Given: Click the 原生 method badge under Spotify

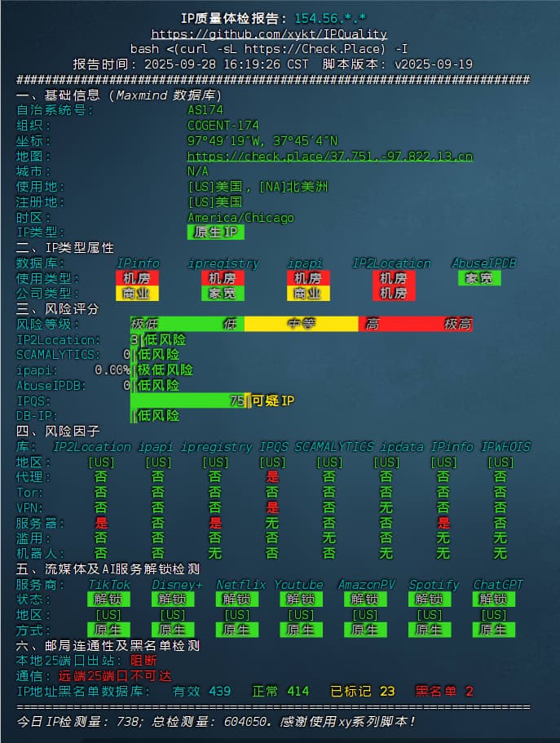Looking at the screenshot, I should point(430,630).
